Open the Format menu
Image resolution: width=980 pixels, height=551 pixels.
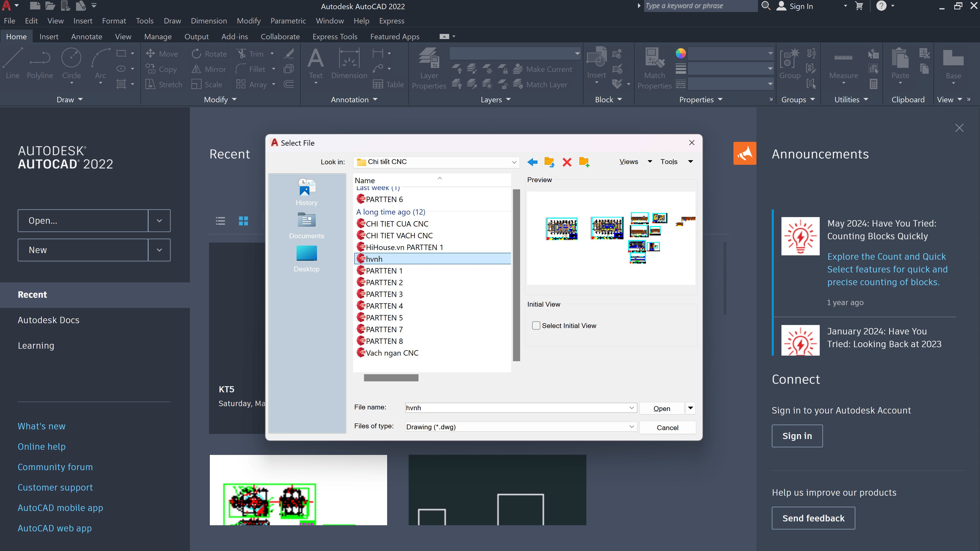tap(114, 21)
